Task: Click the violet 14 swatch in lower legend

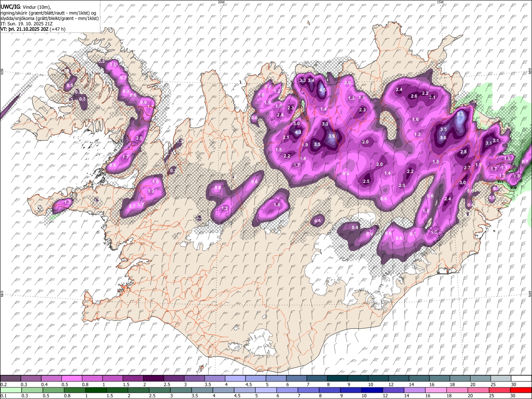Action: (415, 390)
